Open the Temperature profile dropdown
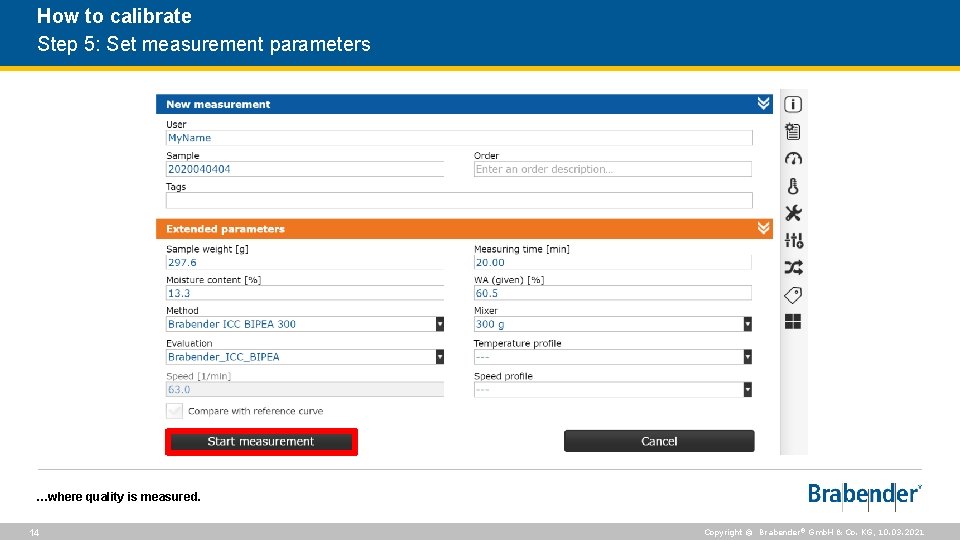The width and height of the screenshot is (960, 540). pyautogui.click(x=612, y=356)
